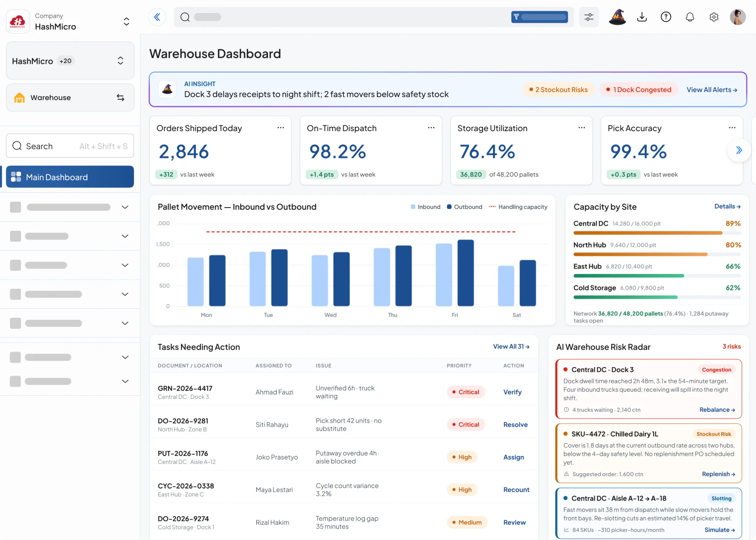The width and height of the screenshot is (756, 540).
Task: Click Simulate on Aisle A-12 slotting card
Action: pos(720,530)
